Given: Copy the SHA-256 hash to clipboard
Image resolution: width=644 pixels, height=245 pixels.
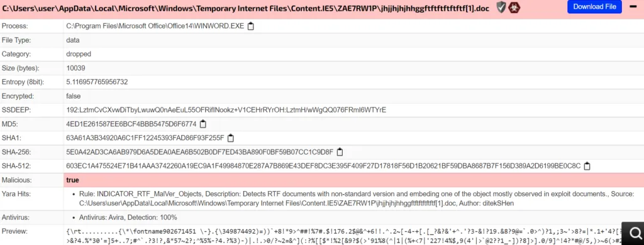Looking at the screenshot, I should (340, 152).
